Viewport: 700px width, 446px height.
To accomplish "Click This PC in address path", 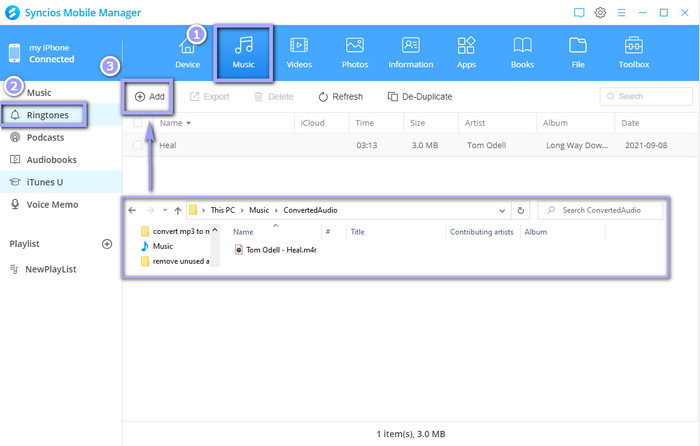I will 222,210.
